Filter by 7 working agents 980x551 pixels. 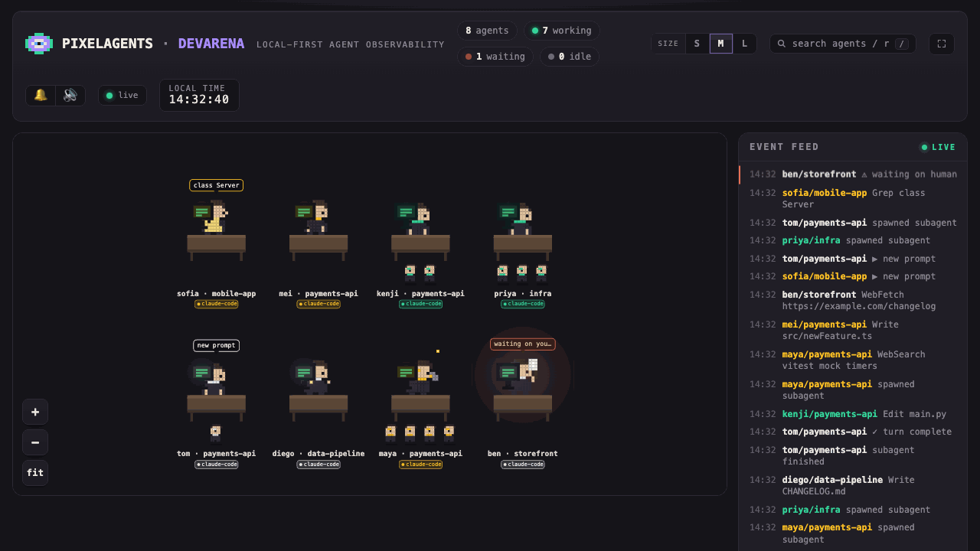click(x=562, y=31)
